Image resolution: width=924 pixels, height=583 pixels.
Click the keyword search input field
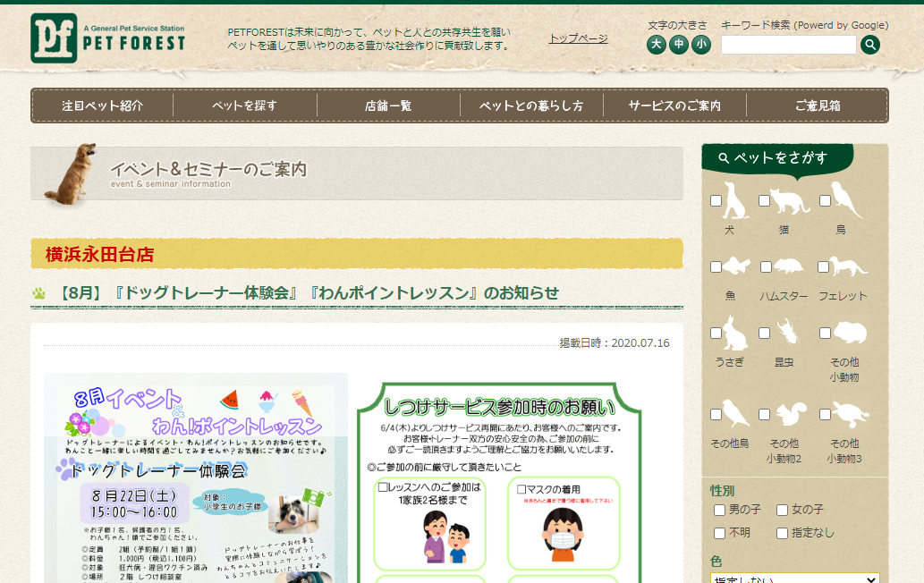(x=788, y=45)
